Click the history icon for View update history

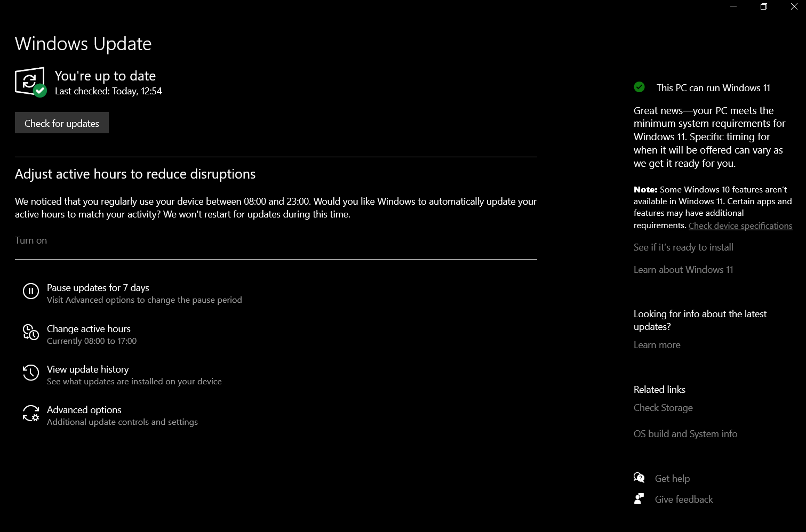point(31,373)
